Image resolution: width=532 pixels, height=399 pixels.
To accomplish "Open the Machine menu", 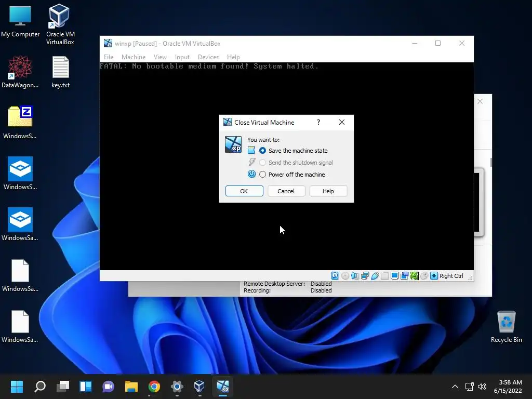I will [134, 57].
